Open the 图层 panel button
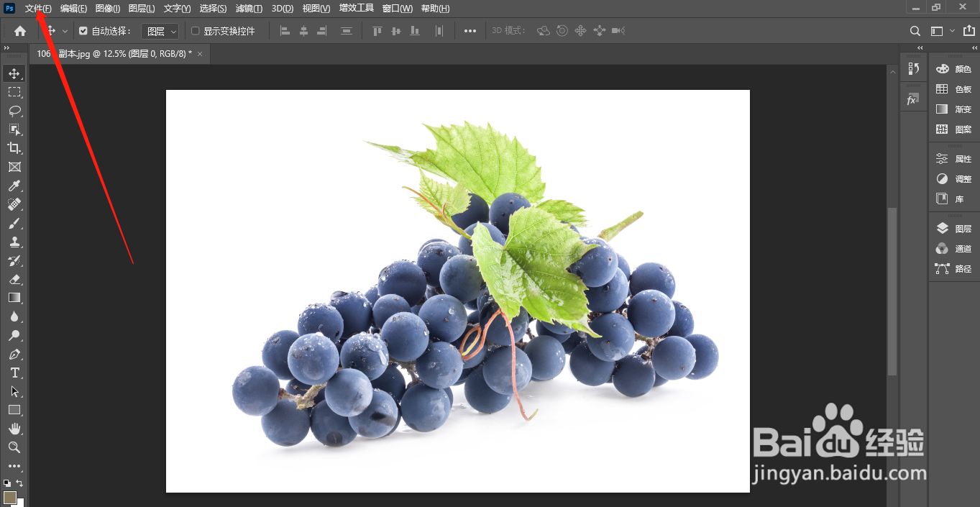Viewport: 980px width, 507px height. (953, 229)
